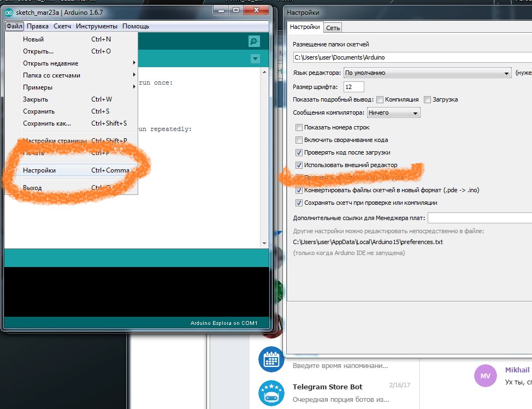
Task: Open the Сообщения компилятора dropdown
Action: [394, 112]
